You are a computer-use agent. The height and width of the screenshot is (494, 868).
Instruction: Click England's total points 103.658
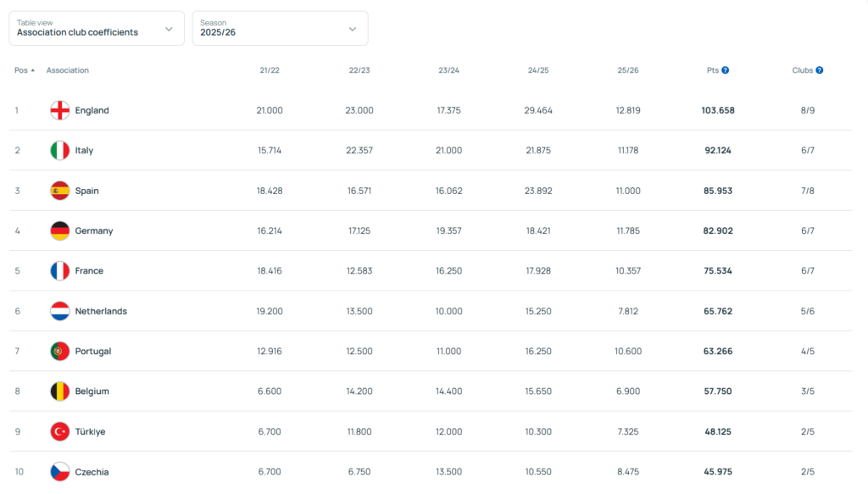coord(717,111)
